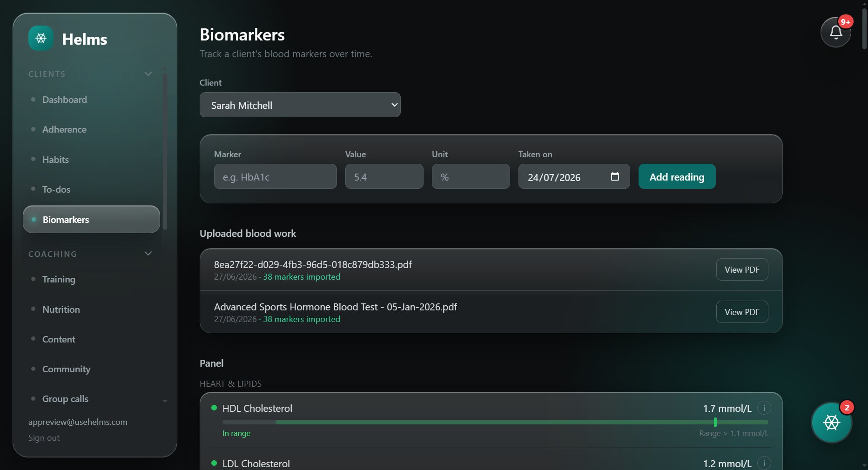Image resolution: width=868 pixels, height=470 pixels.
Task: Open the notifications bell icon
Action: point(836,33)
